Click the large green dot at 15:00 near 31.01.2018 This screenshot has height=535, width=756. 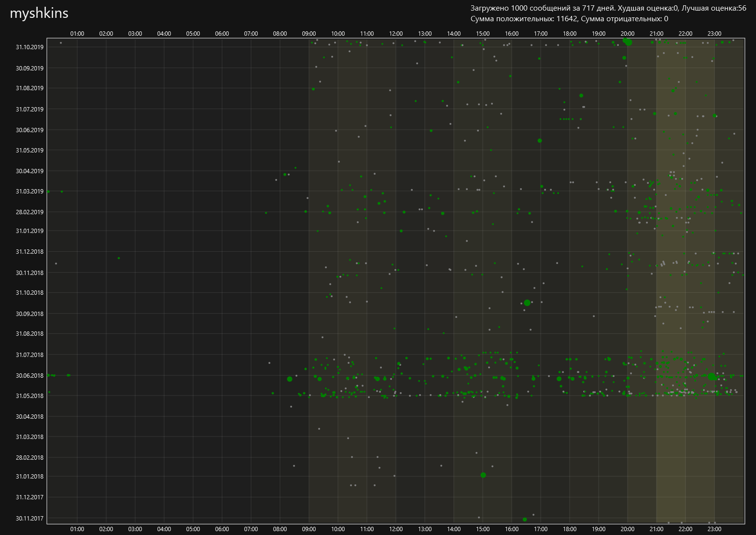point(483,475)
